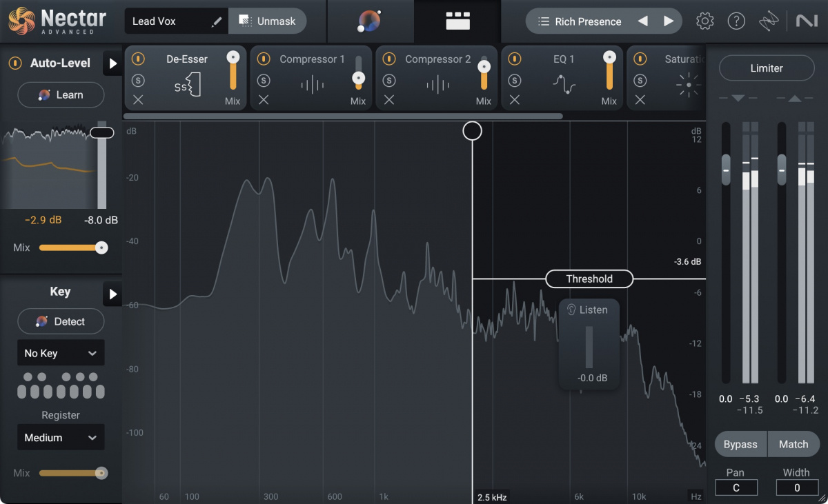This screenshot has width=828, height=504.
Task: Click the inter-plugin signal chain icon
Action: click(x=768, y=21)
